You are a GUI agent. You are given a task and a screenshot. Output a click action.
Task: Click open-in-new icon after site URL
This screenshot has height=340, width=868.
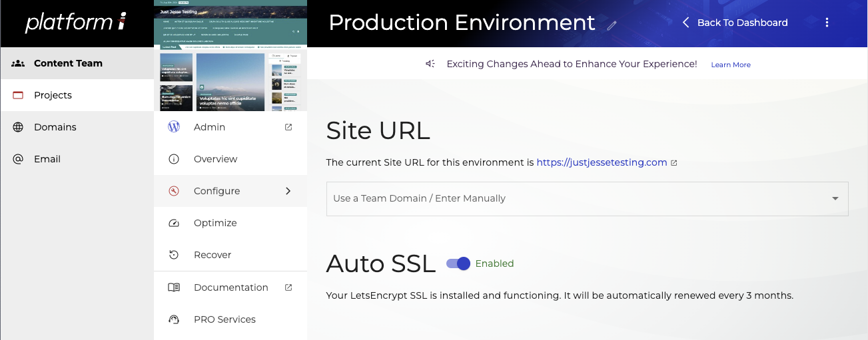pyautogui.click(x=674, y=163)
